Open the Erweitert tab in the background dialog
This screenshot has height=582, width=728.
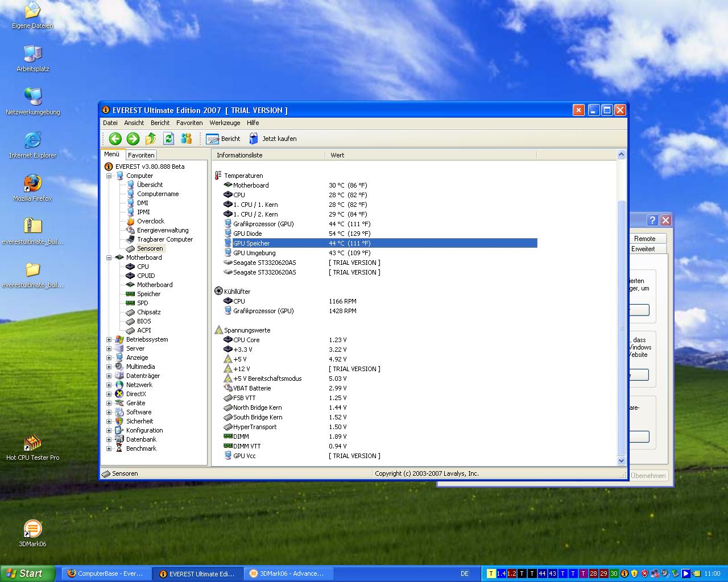(647, 249)
